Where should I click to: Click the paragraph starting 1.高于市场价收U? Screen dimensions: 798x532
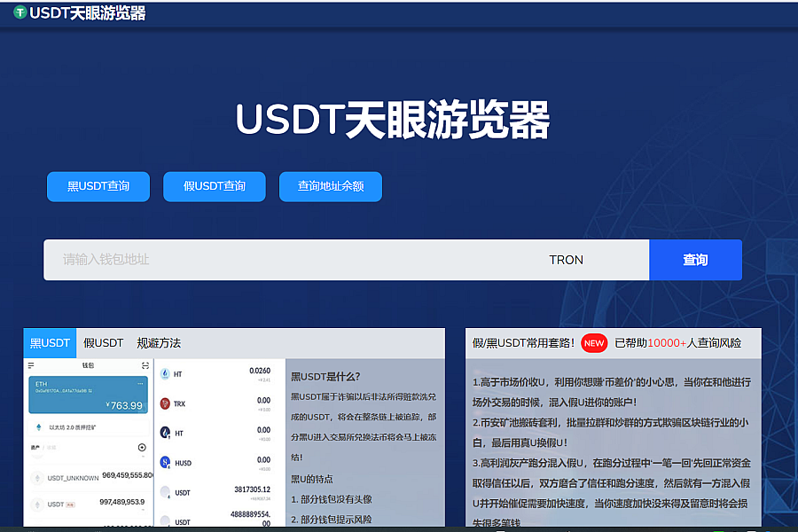pyautogui.click(x=612, y=392)
